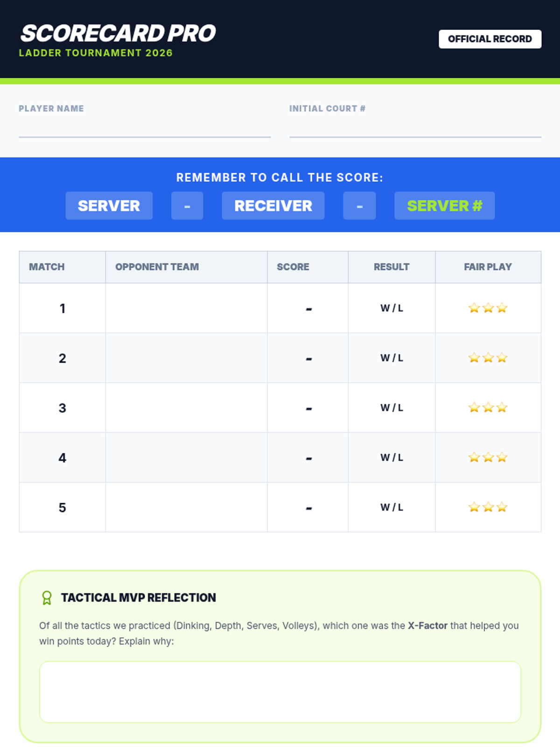Set the W / L result for match 5
This screenshot has height=747, width=560.
tap(392, 507)
